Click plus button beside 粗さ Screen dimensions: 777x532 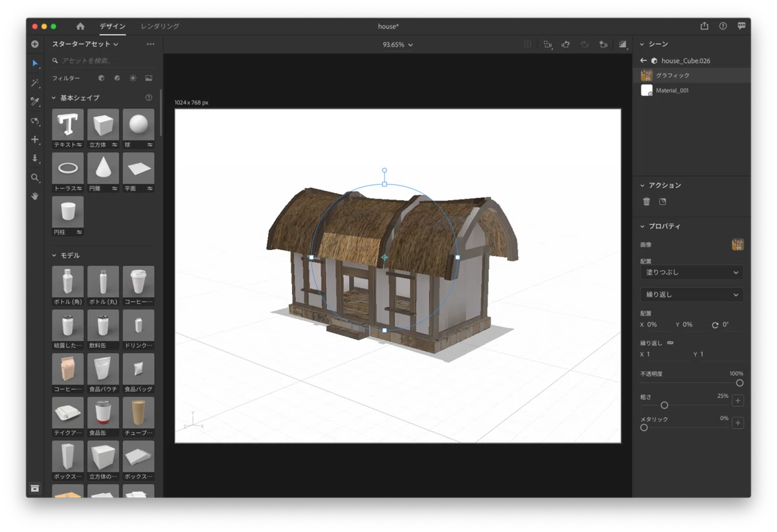point(738,401)
